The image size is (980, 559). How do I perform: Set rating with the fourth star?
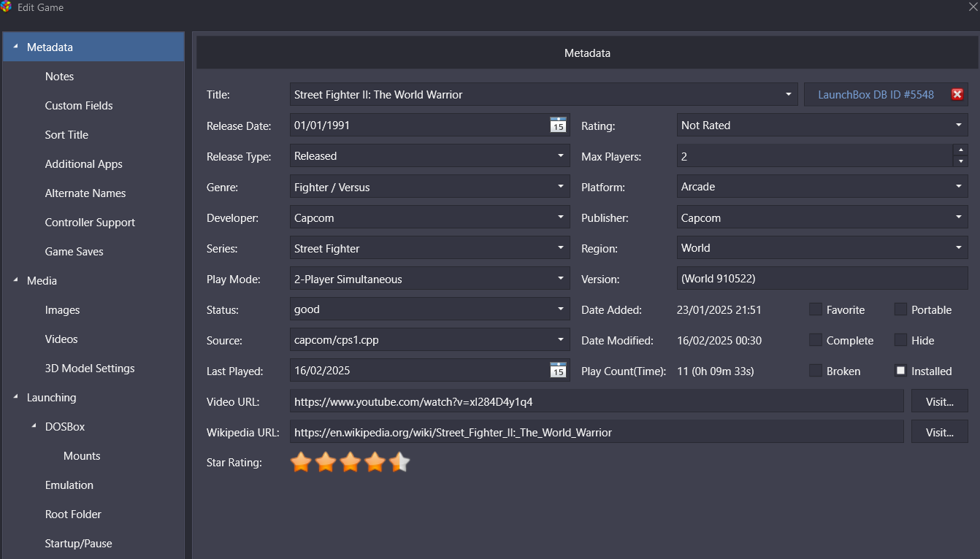[x=375, y=462]
